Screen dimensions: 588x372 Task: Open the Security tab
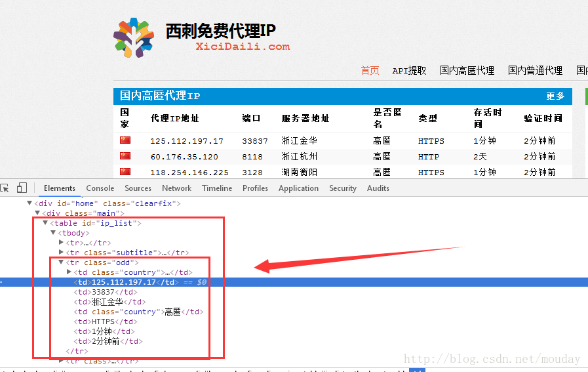pyautogui.click(x=343, y=188)
